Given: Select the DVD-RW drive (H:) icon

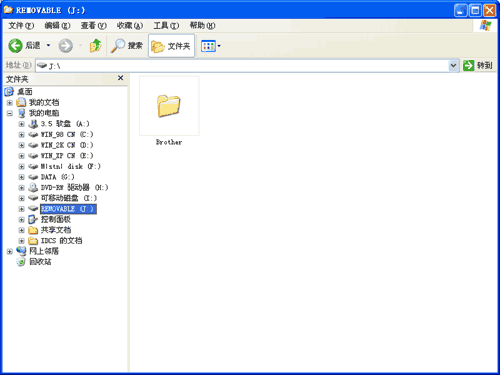Looking at the screenshot, I should pyautogui.click(x=33, y=188).
